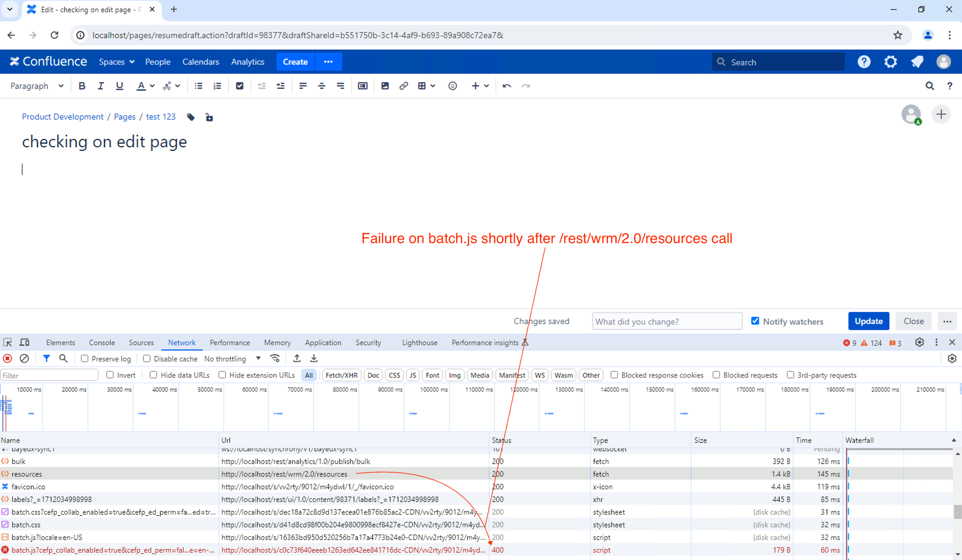962x560 pixels.
Task: Toggle Notify watchers checkbox
Action: (755, 321)
